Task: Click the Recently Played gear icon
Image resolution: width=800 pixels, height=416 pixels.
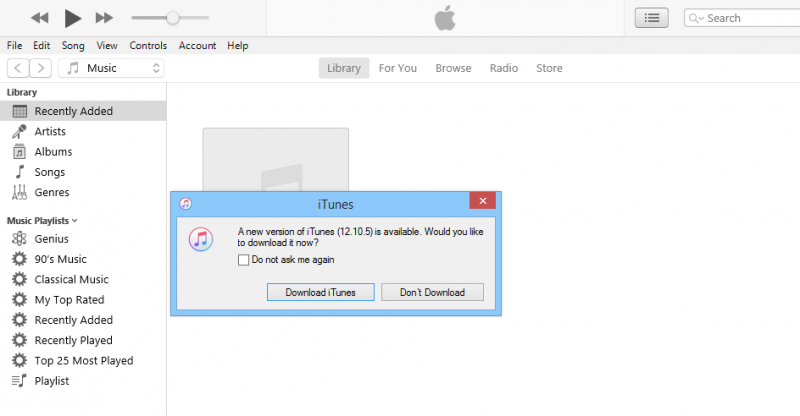Action: pos(19,340)
